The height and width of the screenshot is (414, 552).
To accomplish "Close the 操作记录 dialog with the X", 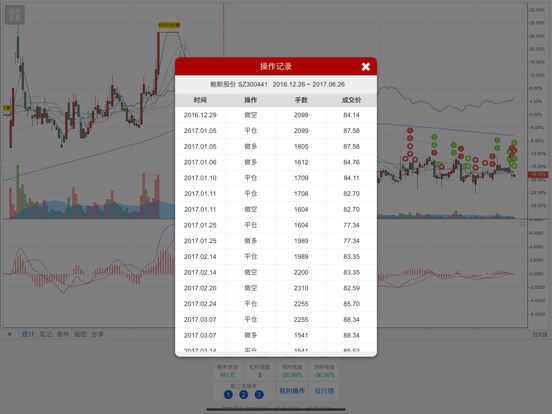I will (366, 67).
